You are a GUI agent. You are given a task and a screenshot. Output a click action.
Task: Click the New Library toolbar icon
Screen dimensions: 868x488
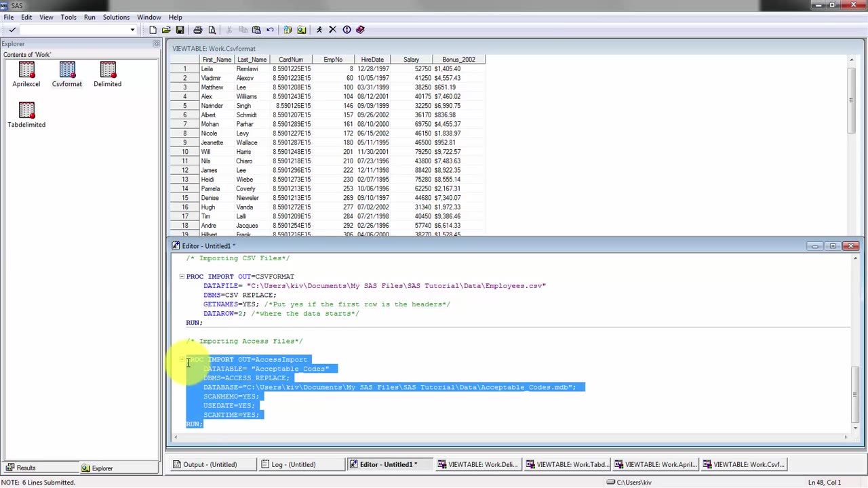[x=288, y=30]
